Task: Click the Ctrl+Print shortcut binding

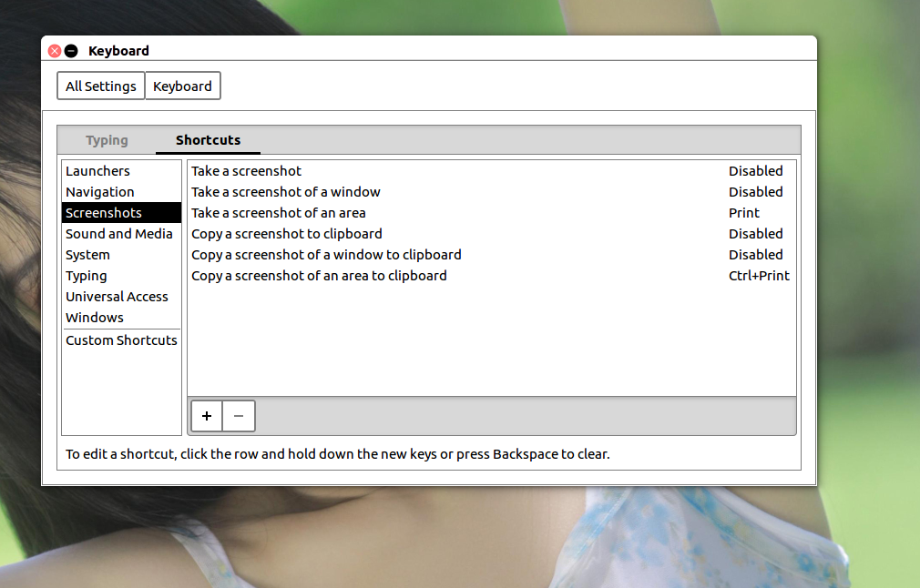Action: coord(759,276)
